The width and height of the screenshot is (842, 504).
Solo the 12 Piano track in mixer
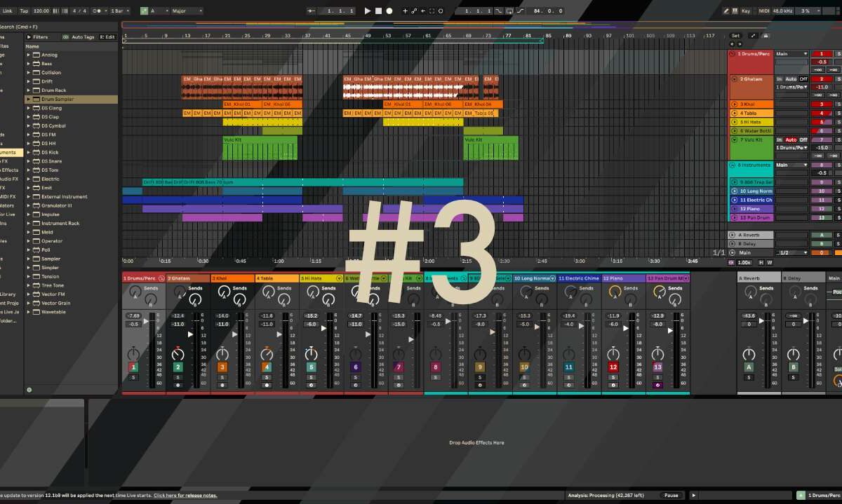(613, 377)
